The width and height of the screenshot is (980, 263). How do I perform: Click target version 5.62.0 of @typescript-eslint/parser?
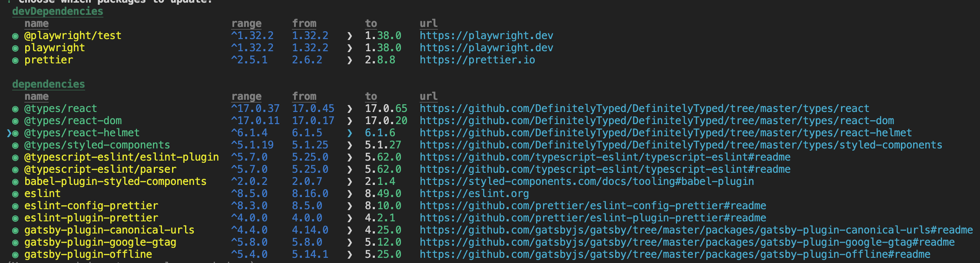click(x=383, y=169)
